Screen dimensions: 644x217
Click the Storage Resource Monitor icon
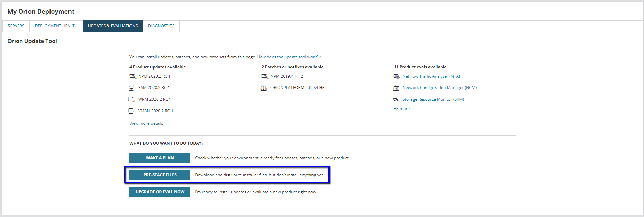396,99
